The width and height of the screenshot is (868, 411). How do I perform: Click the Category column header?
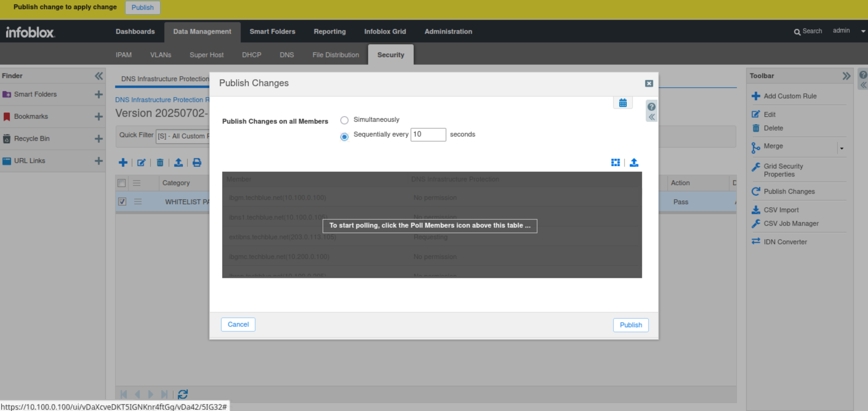(176, 183)
